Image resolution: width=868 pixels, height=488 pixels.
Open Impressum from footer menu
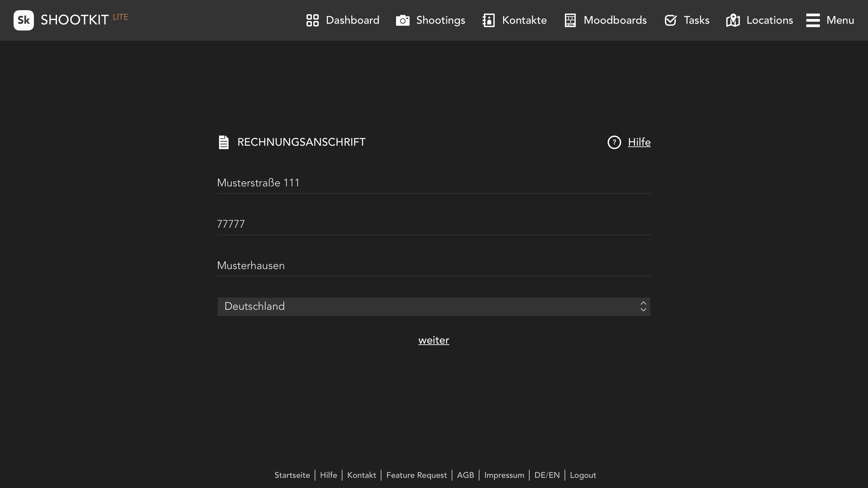[504, 475]
